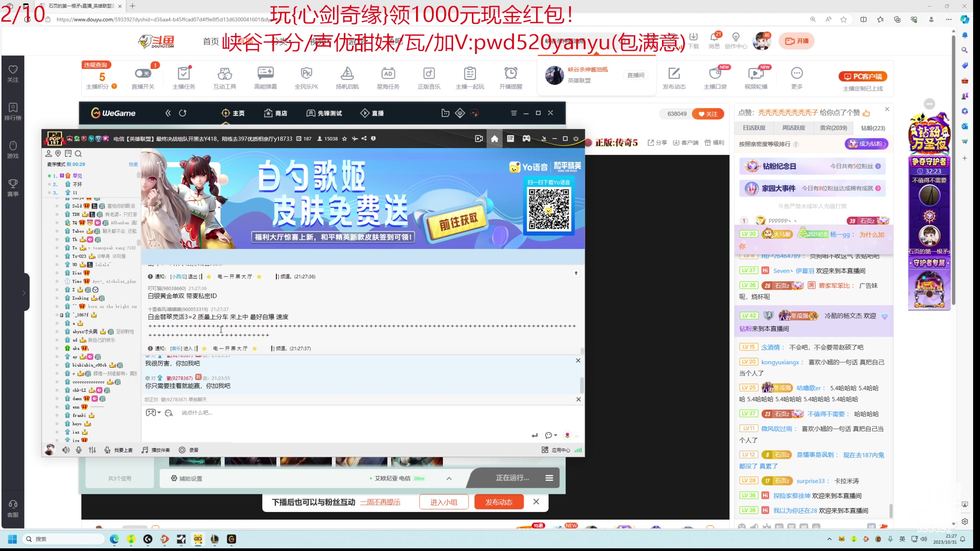
Task: Click send (enter arrow) icon in chat
Action: (535, 435)
